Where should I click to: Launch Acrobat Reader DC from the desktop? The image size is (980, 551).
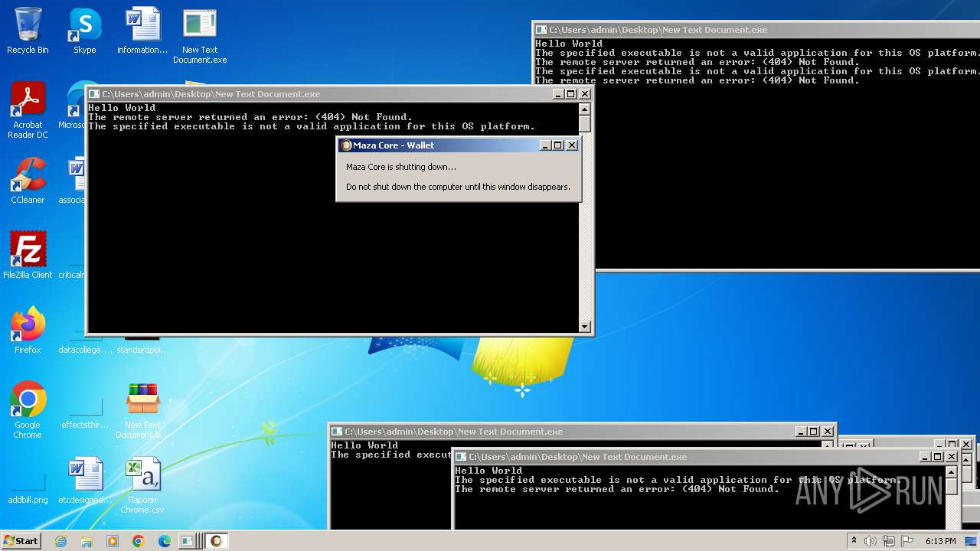pyautogui.click(x=28, y=110)
